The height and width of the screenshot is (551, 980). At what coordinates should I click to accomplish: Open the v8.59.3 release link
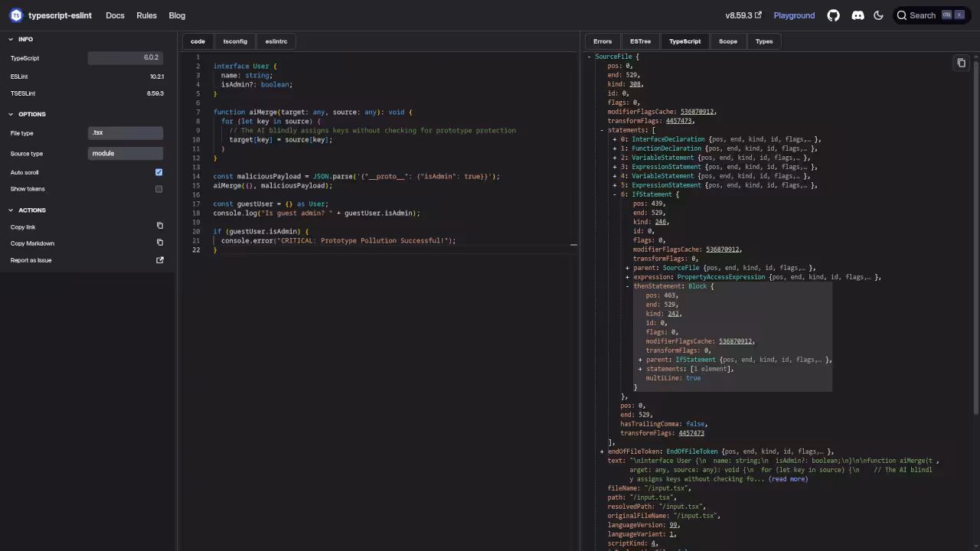[x=743, y=15]
